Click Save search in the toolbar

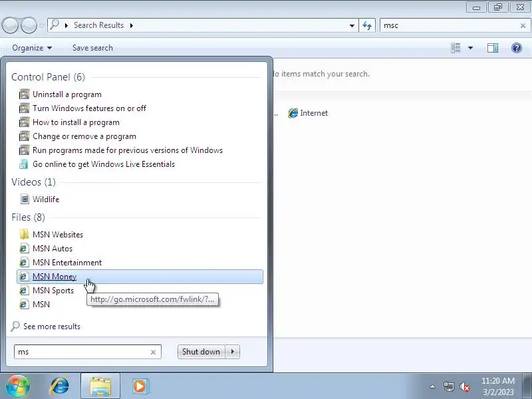click(92, 48)
